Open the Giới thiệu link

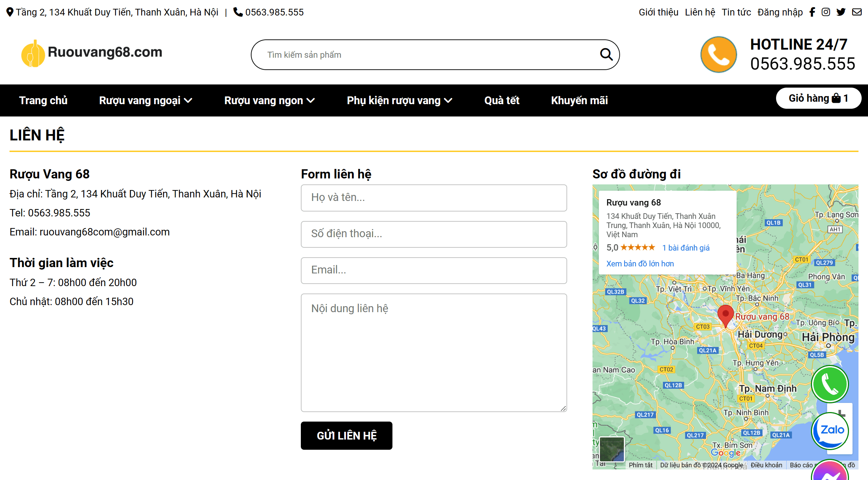[658, 12]
